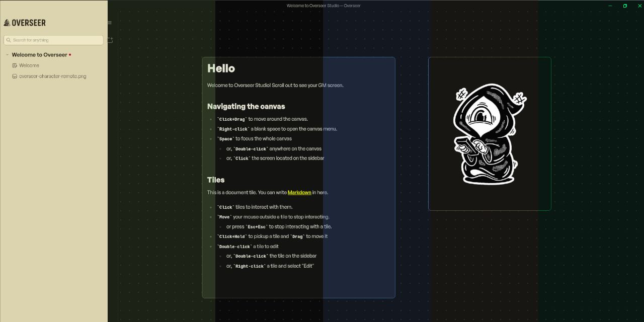Click the 'Hello' heading in the document tile
The image size is (644, 322).
(x=221, y=68)
